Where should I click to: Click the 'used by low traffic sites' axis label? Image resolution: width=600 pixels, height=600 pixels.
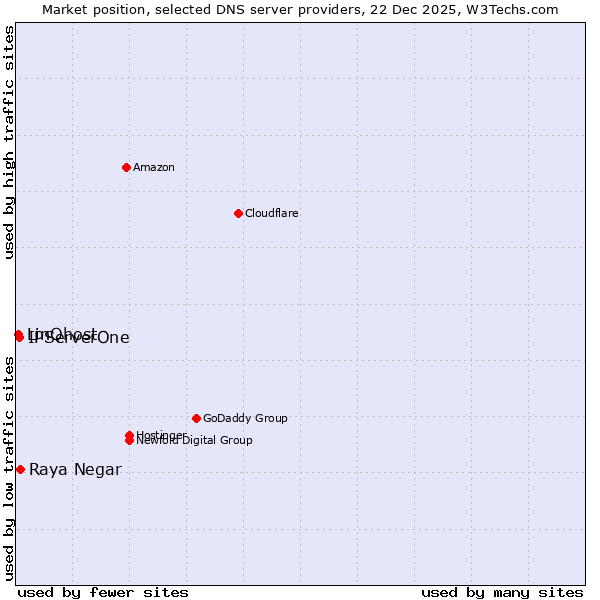coord(8,469)
